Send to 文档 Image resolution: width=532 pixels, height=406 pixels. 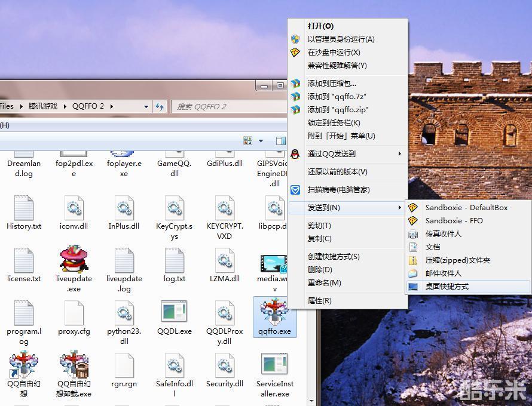[469, 247]
